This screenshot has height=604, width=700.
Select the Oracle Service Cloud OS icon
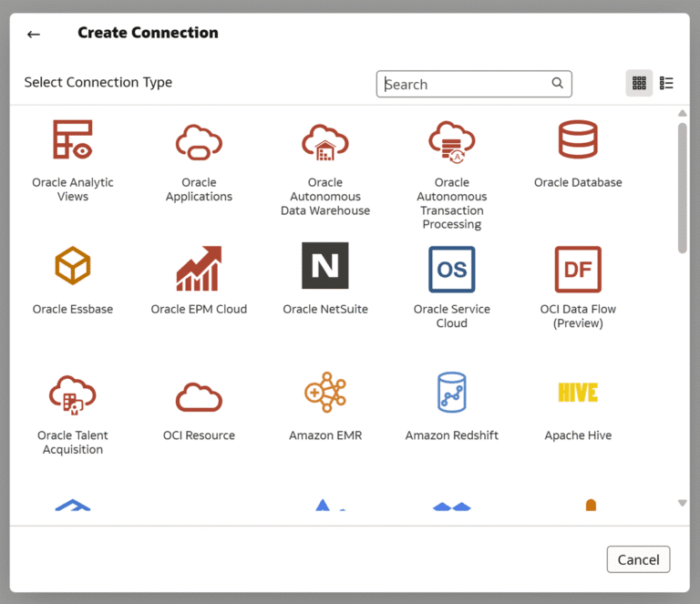[x=452, y=269]
